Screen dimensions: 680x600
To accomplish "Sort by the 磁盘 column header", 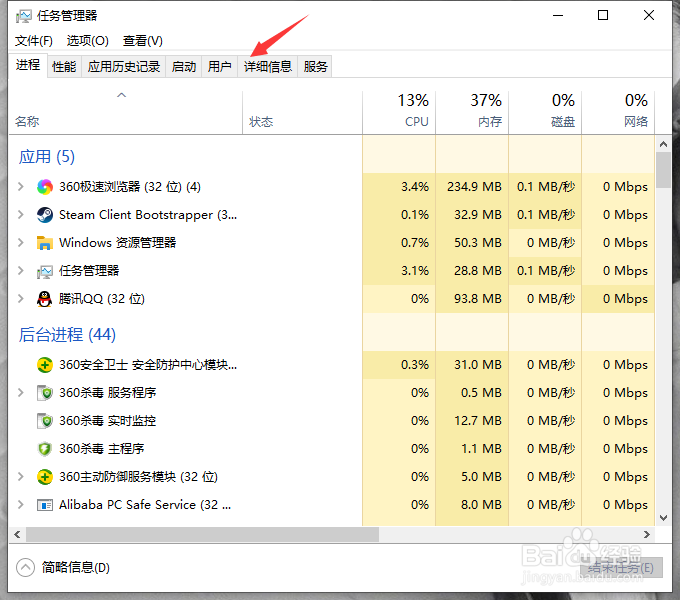I will [x=545, y=111].
